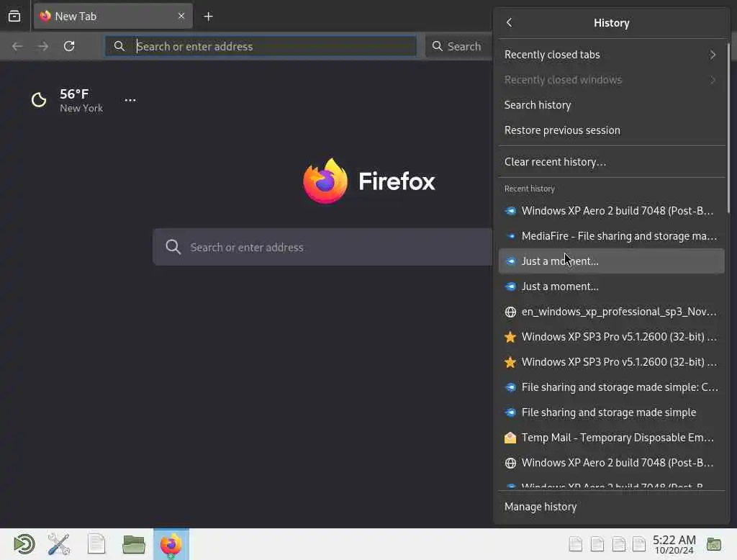Click the Firefox taskbar button
This screenshot has width=737, height=560.
tap(171, 544)
